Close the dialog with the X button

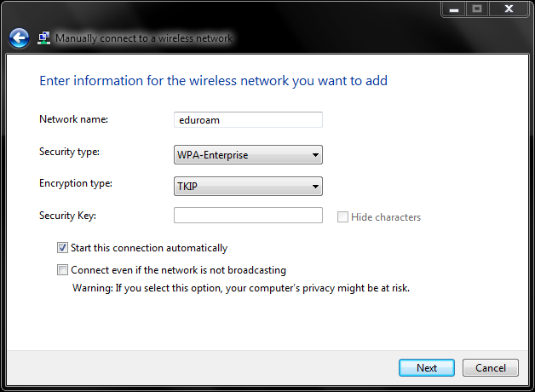[509, 9]
